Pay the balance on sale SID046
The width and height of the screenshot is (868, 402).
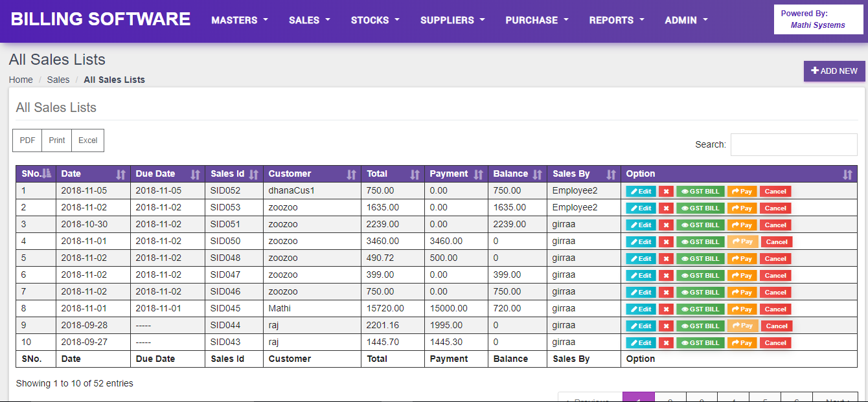(742, 292)
